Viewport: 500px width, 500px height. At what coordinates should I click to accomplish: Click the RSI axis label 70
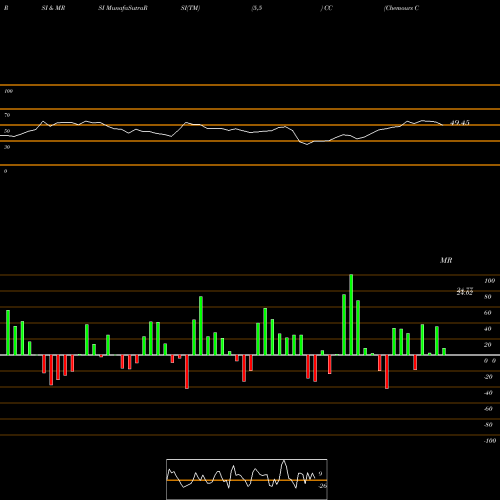[x=7, y=115]
